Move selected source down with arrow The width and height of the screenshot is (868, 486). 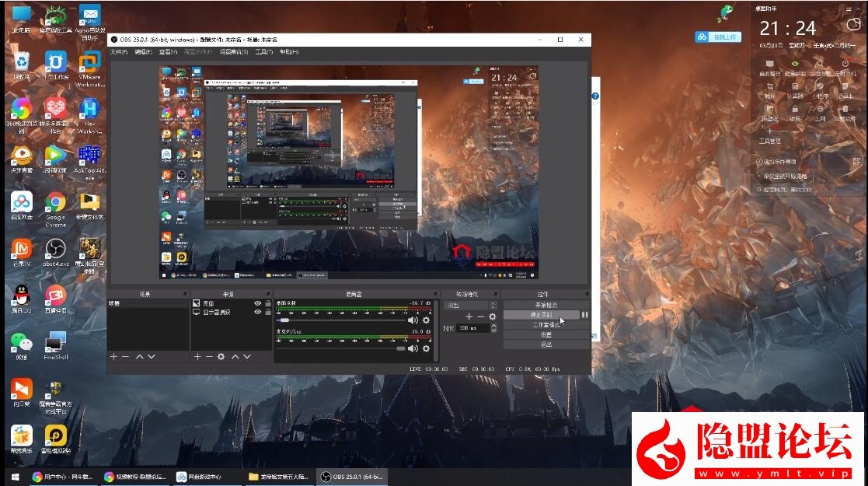(x=246, y=356)
